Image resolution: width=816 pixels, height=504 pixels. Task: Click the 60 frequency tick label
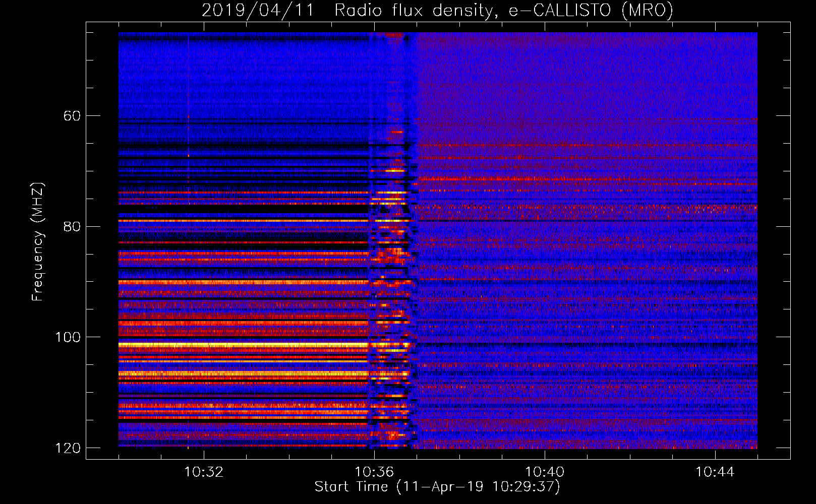coord(72,116)
